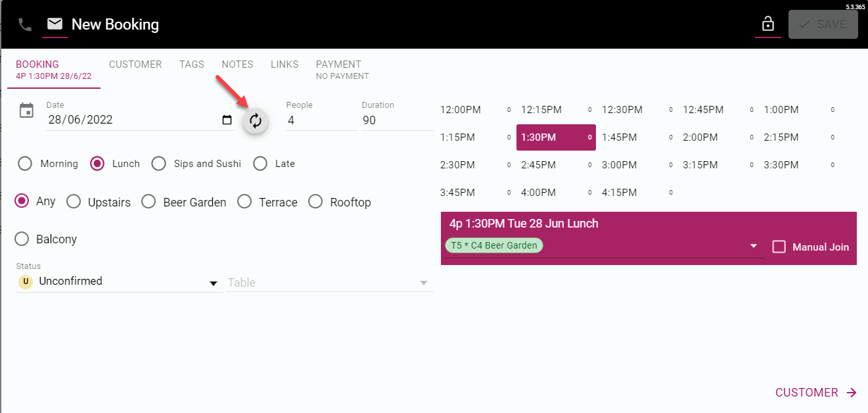Click the lock icon near the SAVE button

768,24
